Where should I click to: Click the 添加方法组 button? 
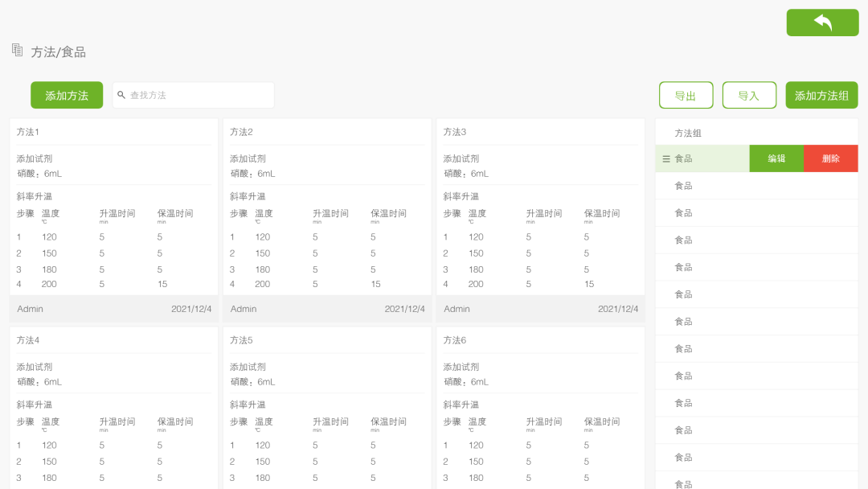821,95
